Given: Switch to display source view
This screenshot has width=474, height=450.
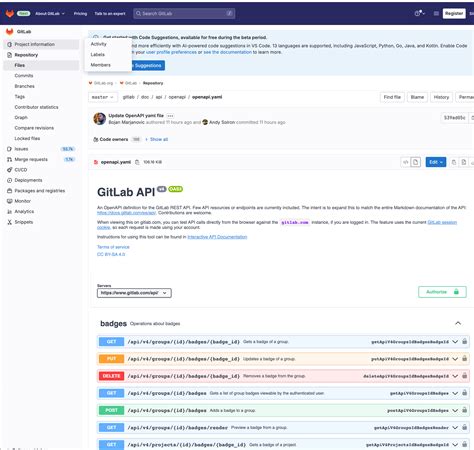Looking at the screenshot, I should pyautogui.click(x=406, y=162).
